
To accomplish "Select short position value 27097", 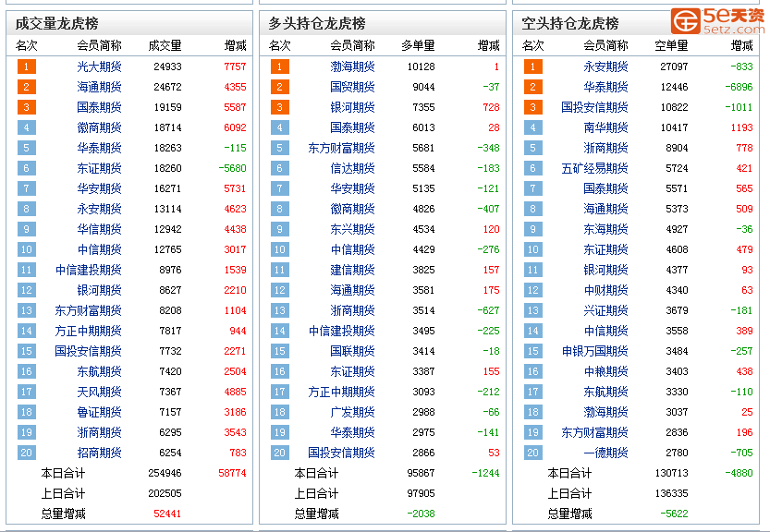I will (x=674, y=66).
